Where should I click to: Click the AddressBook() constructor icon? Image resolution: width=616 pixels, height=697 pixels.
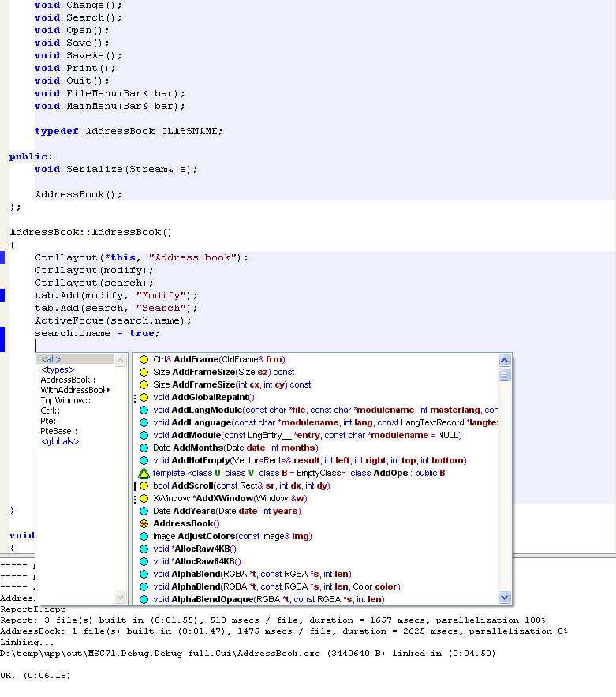point(144,524)
